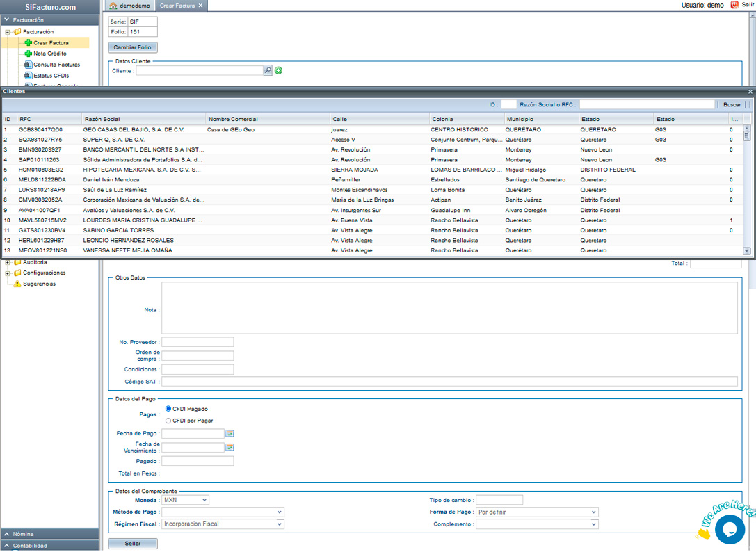Collapse the Facturación accordion header
The image size is (756, 559).
(49, 19)
